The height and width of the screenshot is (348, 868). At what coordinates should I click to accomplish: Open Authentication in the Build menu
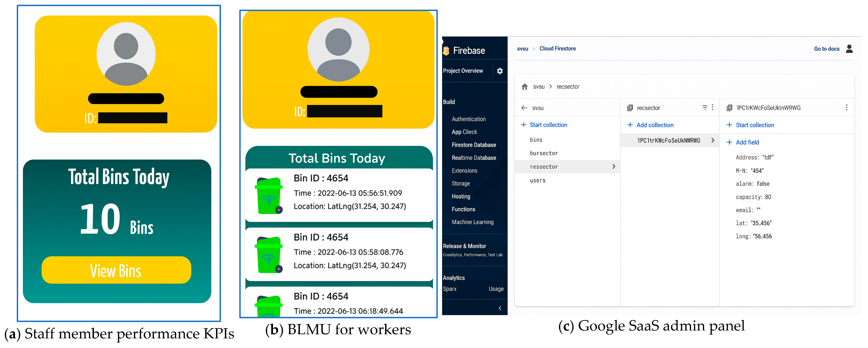click(468, 119)
